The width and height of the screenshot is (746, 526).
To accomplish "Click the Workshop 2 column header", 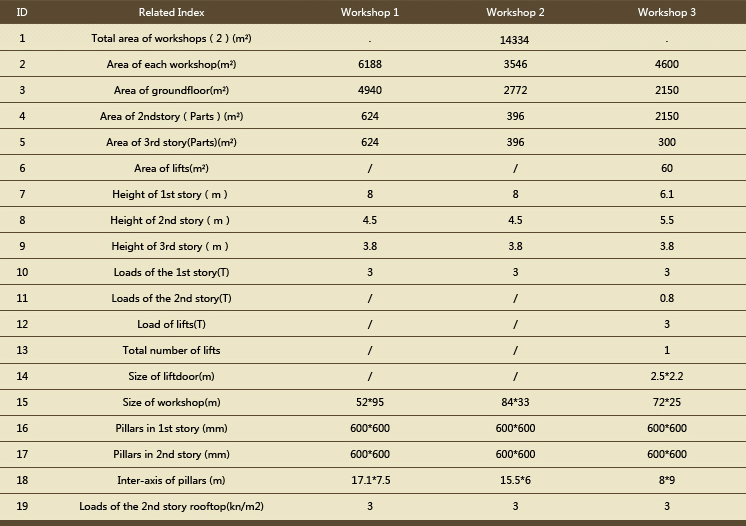I will pyautogui.click(x=515, y=12).
